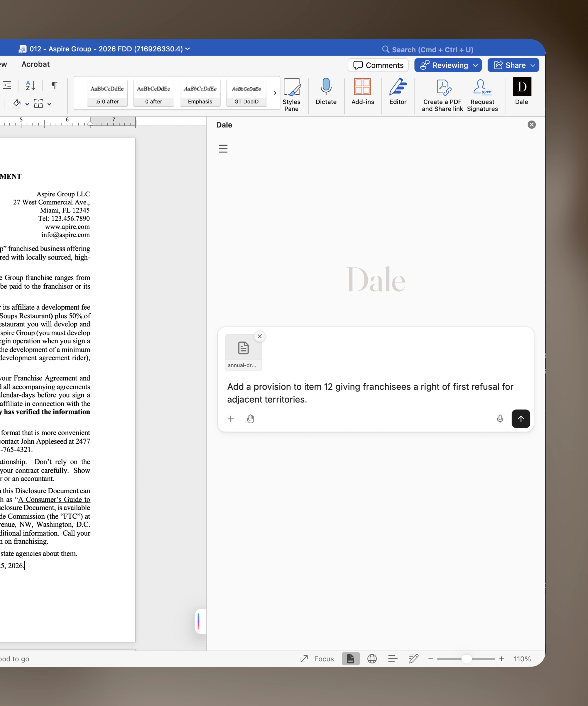Apply the Emphasis style
588x706 pixels.
coord(200,93)
